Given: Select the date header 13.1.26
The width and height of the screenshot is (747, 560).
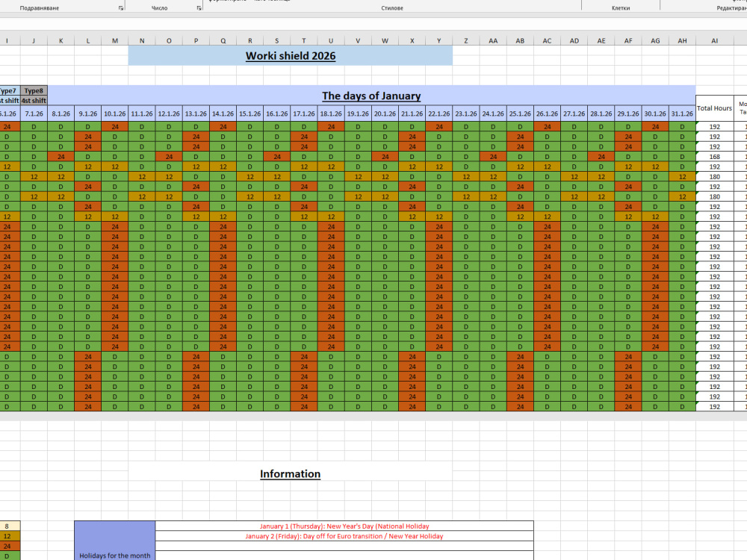Looking at the screenshot, I should tap(196, 113).
